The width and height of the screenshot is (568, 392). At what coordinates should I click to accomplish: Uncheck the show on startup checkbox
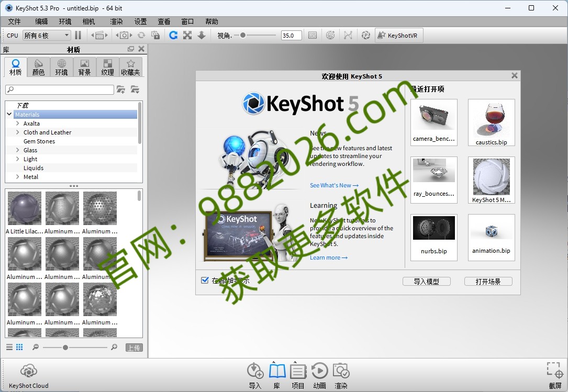205,280
